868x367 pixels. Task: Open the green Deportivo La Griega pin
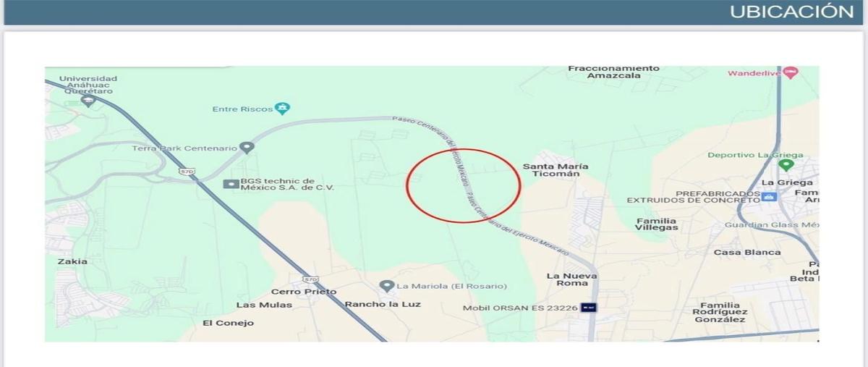click(x=786, y=165)
